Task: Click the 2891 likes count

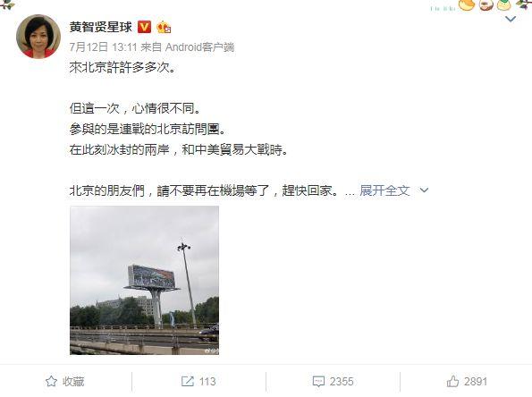Action: pyautogui.click(x=476, y=382)
